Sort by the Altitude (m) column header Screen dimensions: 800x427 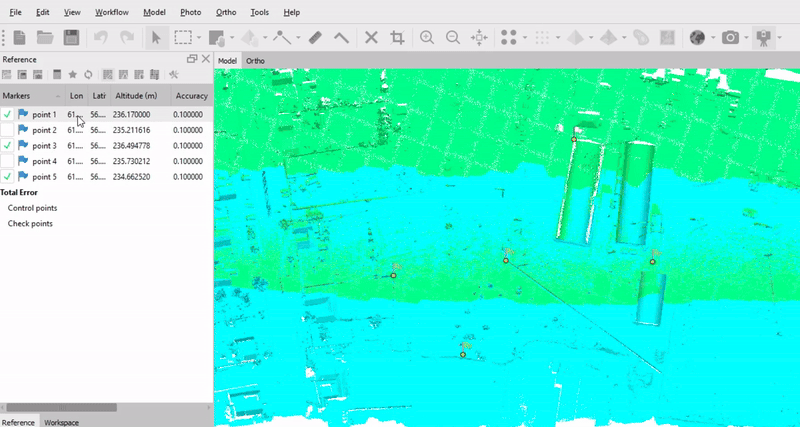tap(138, 96)
